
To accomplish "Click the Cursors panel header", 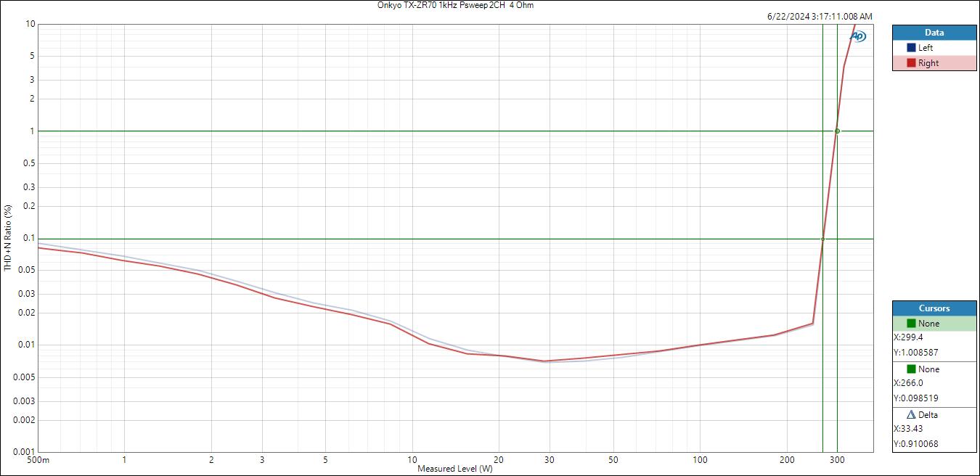I will tap(934, 308).
